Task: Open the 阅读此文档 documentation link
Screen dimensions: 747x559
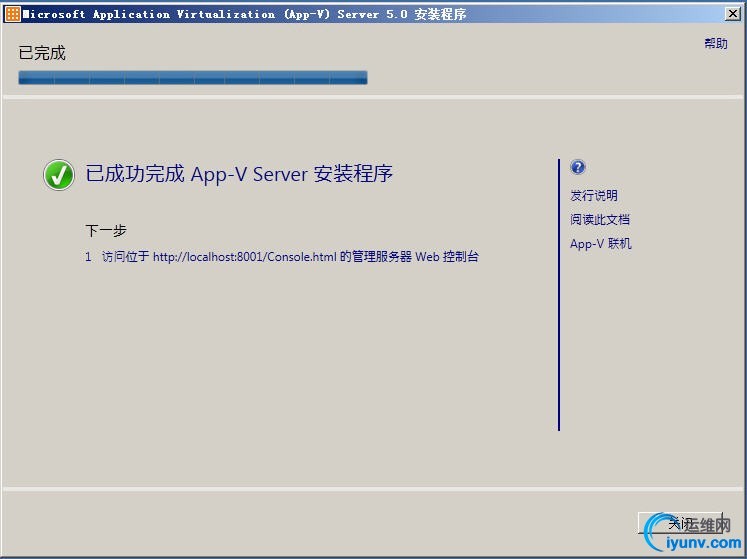Action: click(600, 220)
